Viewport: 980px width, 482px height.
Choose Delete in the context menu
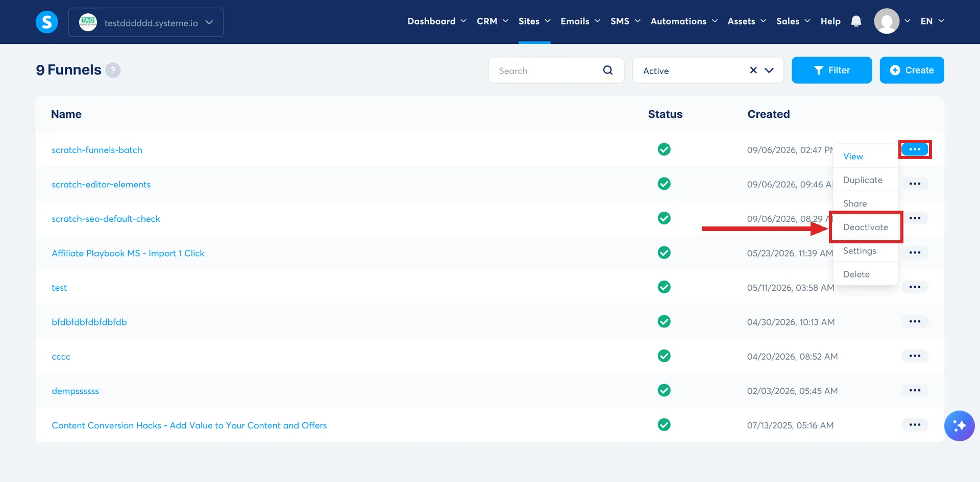coord(866,274)
